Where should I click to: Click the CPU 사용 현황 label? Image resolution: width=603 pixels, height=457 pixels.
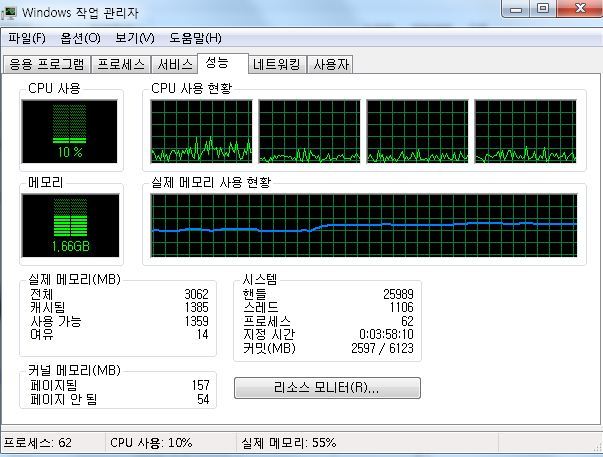coord(192,88)
